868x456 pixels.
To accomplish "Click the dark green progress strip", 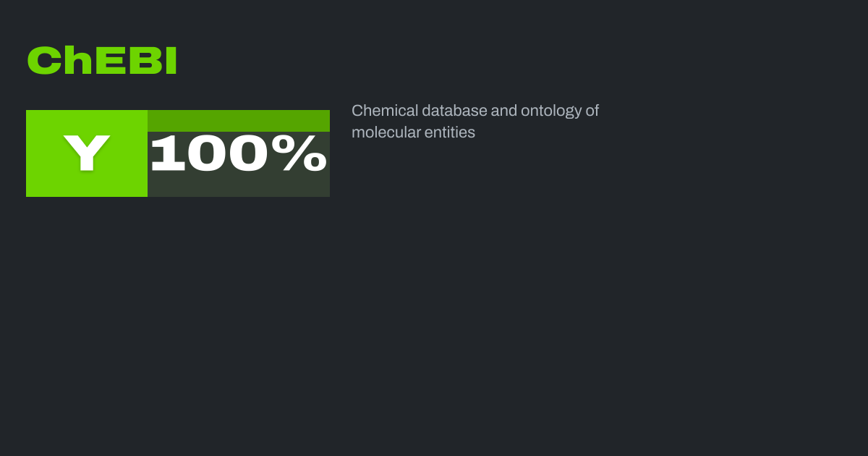I will tap(238, 120).
